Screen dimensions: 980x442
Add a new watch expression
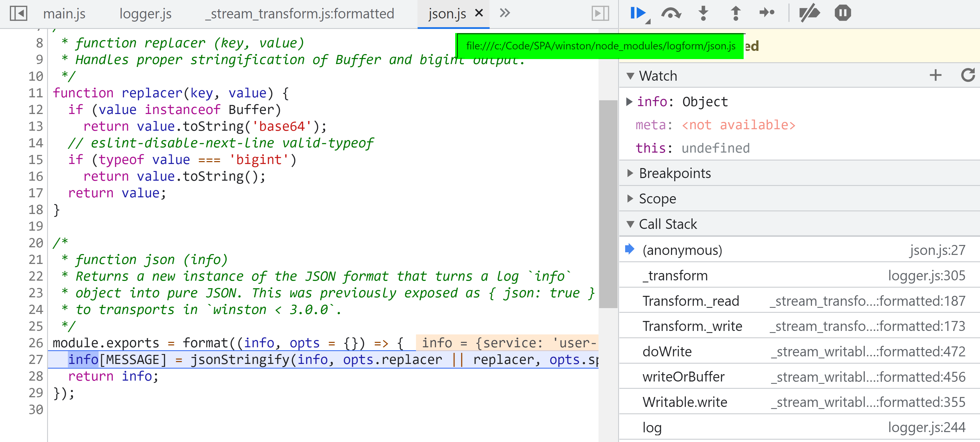(x=936, y=75)
